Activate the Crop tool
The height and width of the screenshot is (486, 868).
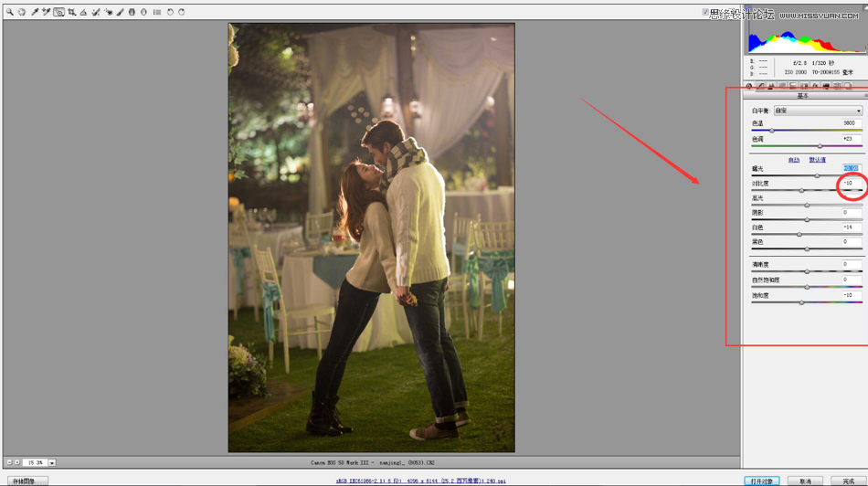(71, 13)
